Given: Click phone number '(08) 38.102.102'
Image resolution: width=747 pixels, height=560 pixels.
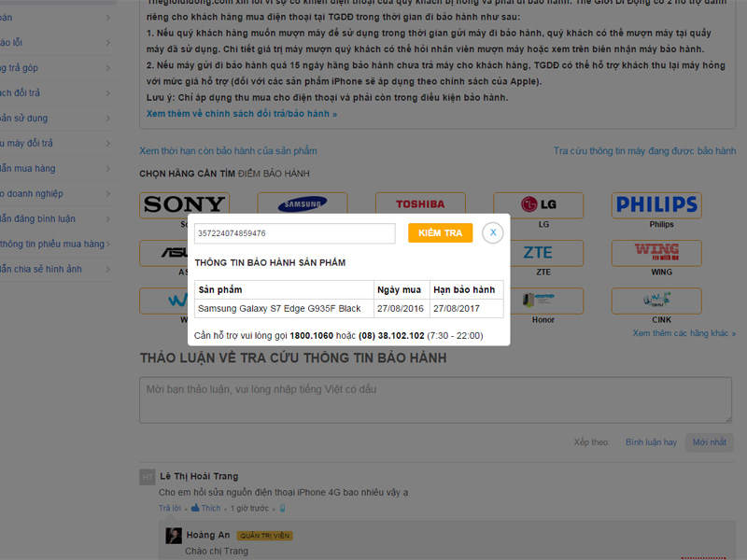Looking at the screenshot, I should tap(391, 336).
